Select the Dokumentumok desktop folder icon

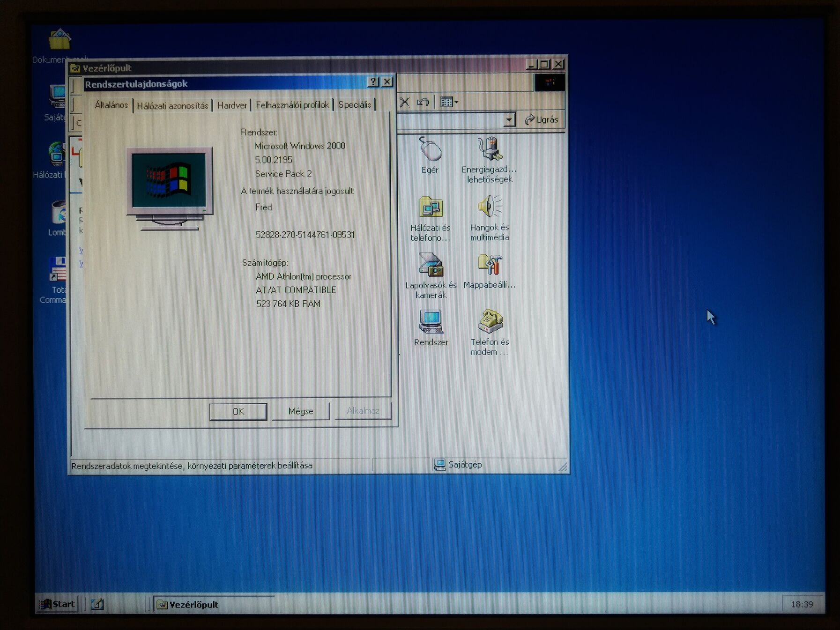[59, 45]
